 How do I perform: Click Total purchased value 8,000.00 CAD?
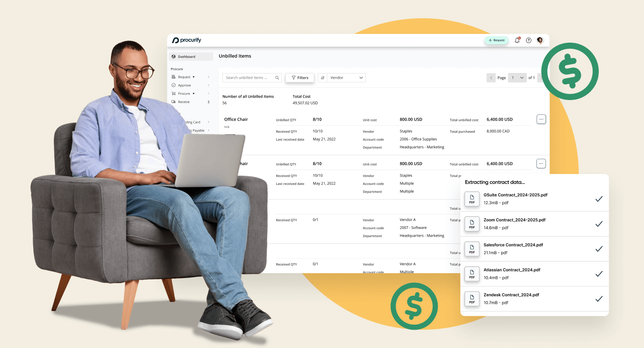(x=499, y=131)
